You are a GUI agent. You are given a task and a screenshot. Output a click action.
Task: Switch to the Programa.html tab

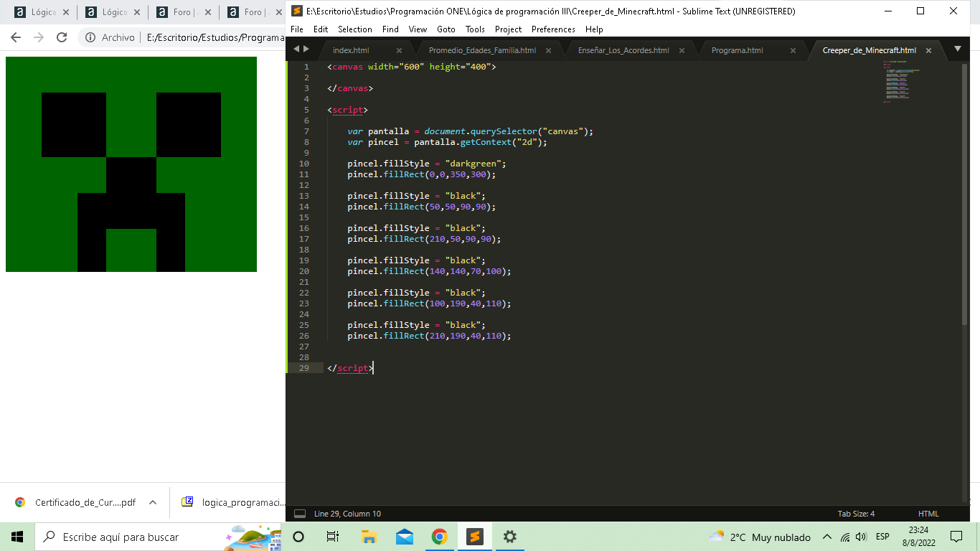737,50
